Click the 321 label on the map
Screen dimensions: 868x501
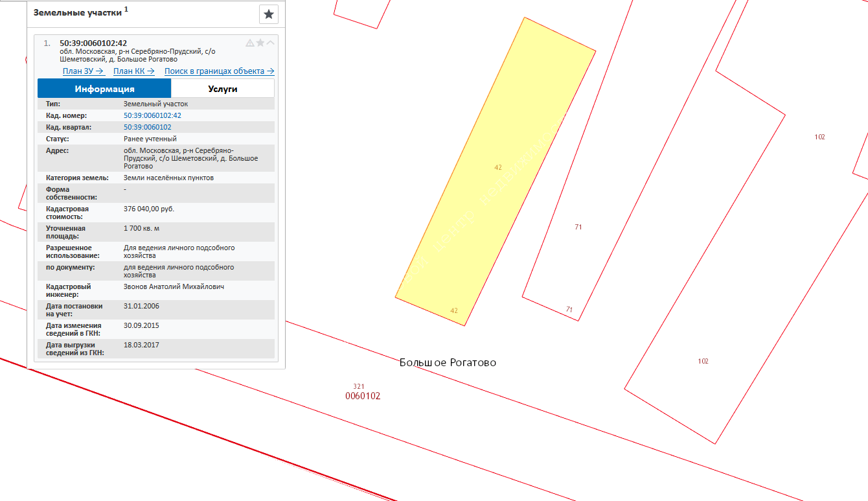[358, 386]
